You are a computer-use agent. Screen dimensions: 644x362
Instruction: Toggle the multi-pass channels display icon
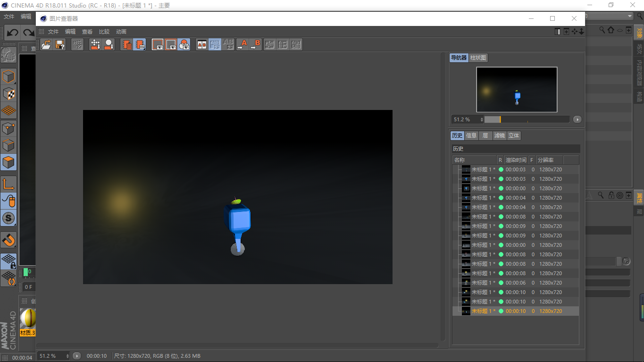click(x=184, y=45)
